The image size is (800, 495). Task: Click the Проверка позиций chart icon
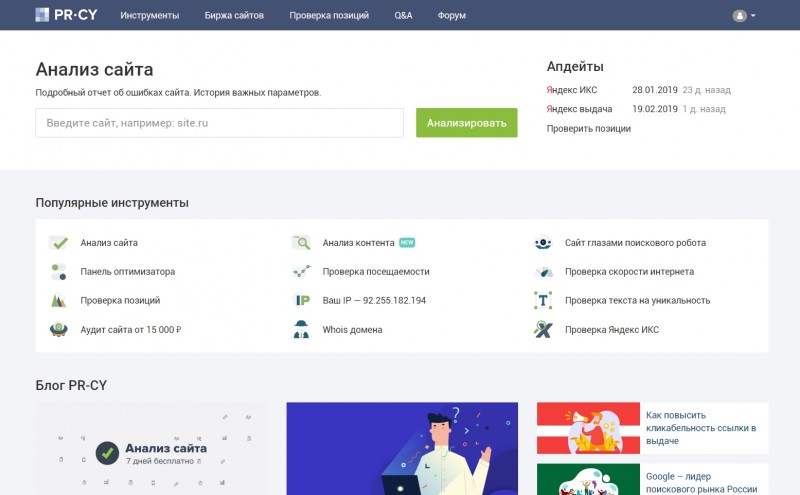pos(59,301)
